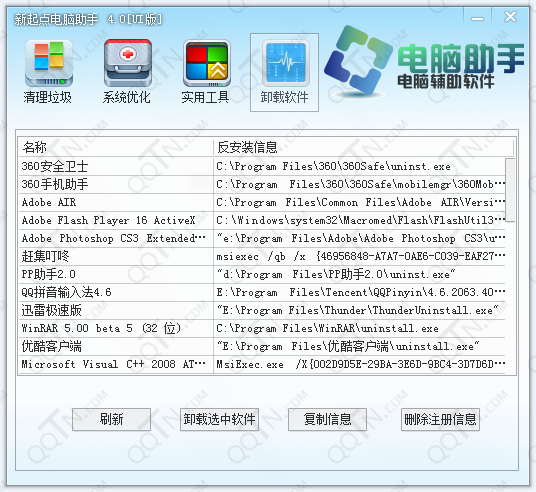Select the 迅雷极速版 list entry
This screenshot has height=492, width=536.
(x=262, y=310)
